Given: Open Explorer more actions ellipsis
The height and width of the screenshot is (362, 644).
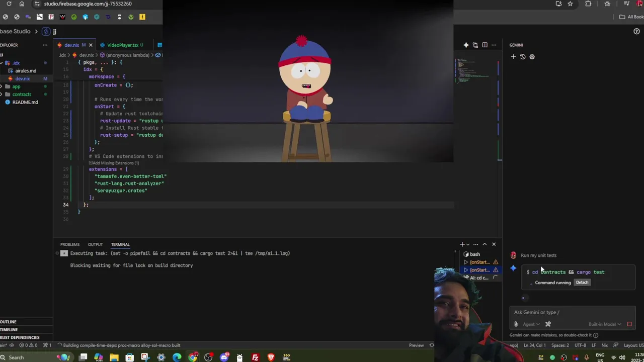Looking at the screenshot, I should (x=46, y=45).
